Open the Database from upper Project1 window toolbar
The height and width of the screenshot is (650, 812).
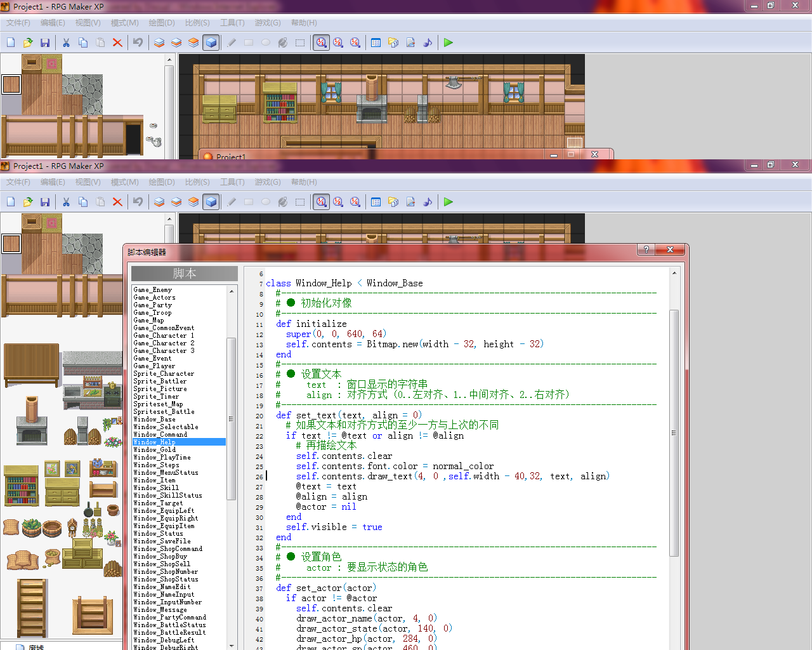[x=376, y=43]
